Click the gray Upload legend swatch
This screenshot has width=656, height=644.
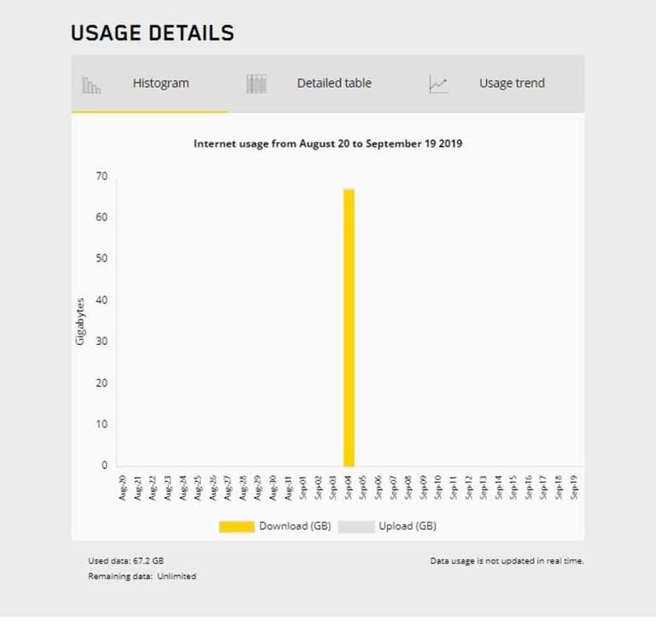point(356,526)
